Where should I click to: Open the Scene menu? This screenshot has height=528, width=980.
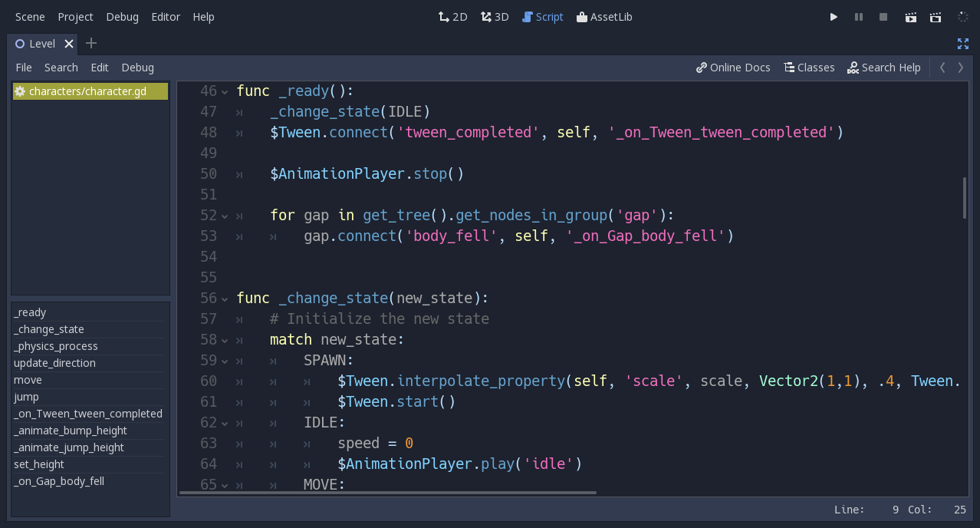pyautogui.click(x=30, y=17)
